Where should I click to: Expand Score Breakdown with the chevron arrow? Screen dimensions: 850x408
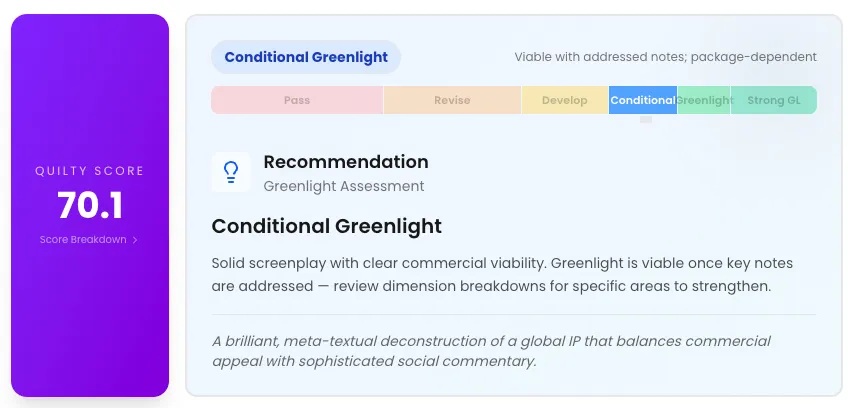[x=135, y=240]
